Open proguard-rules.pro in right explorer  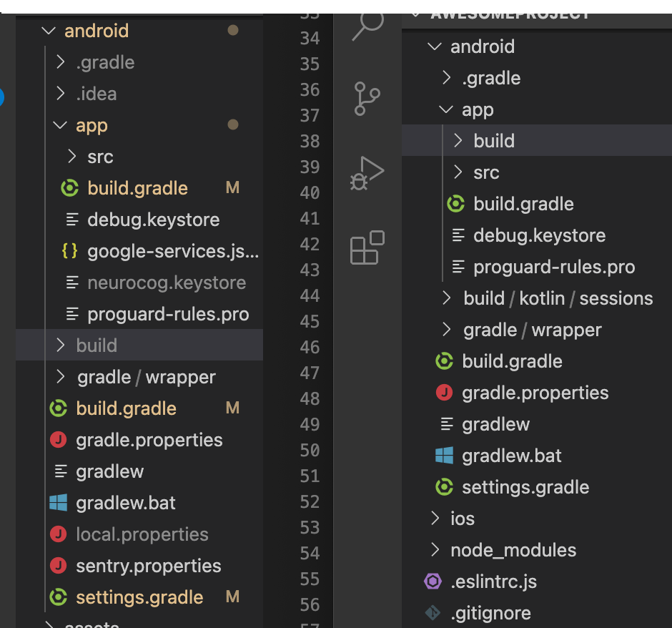[x=554, y=267]
